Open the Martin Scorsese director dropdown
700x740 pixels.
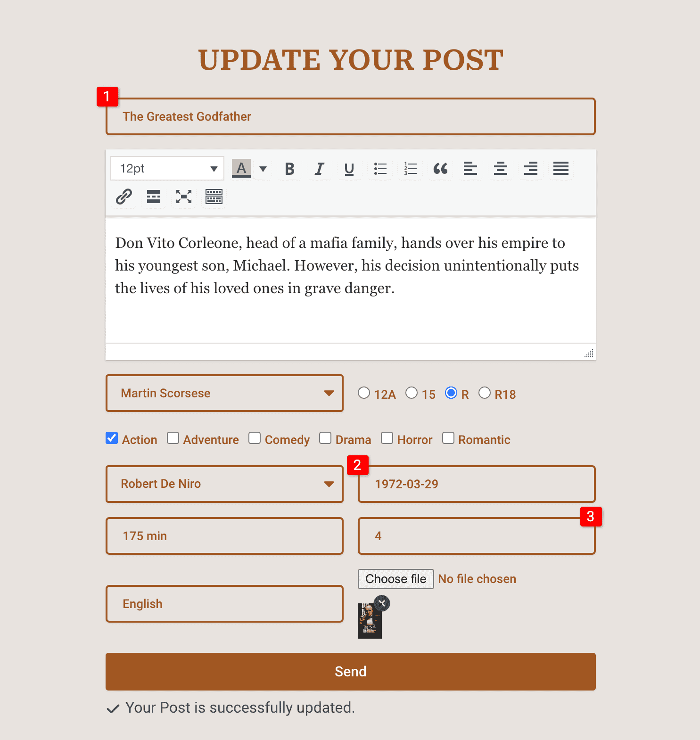point(225,393)
